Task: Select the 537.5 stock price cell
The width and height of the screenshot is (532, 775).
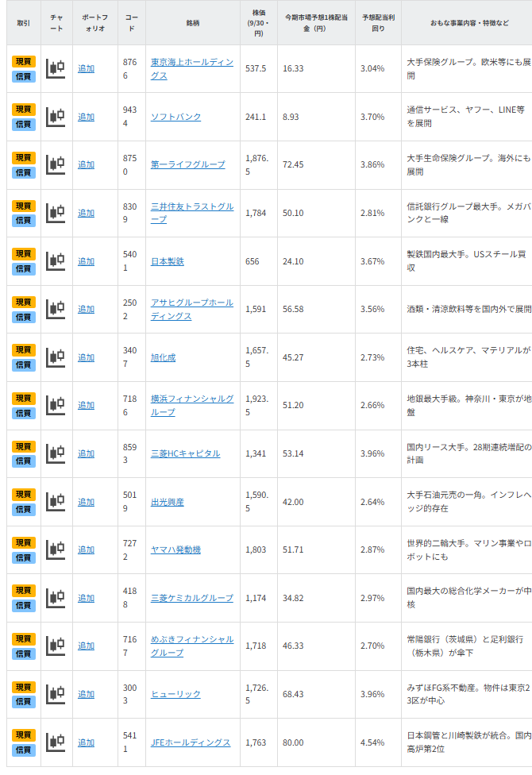Action: [x=259, y=69]
